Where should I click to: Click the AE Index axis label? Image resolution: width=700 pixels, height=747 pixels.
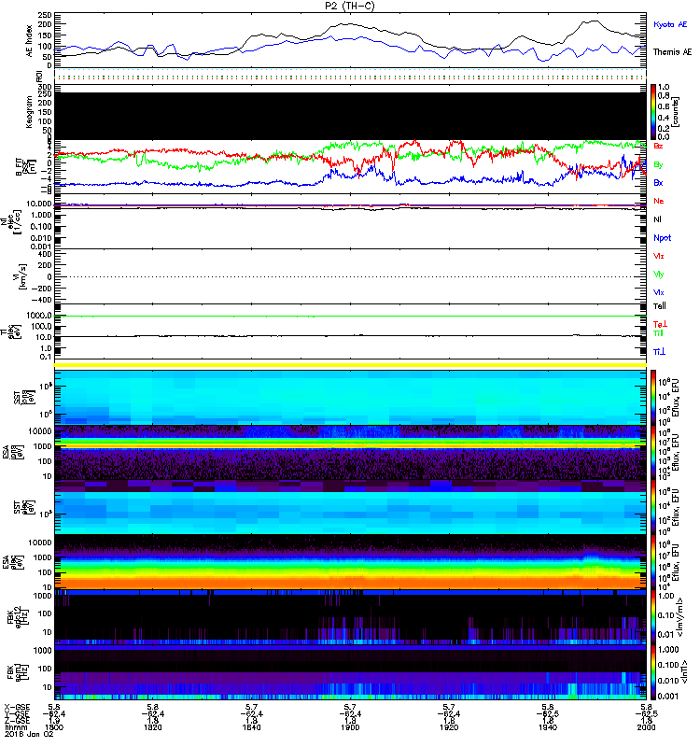[x=30, y=41]
